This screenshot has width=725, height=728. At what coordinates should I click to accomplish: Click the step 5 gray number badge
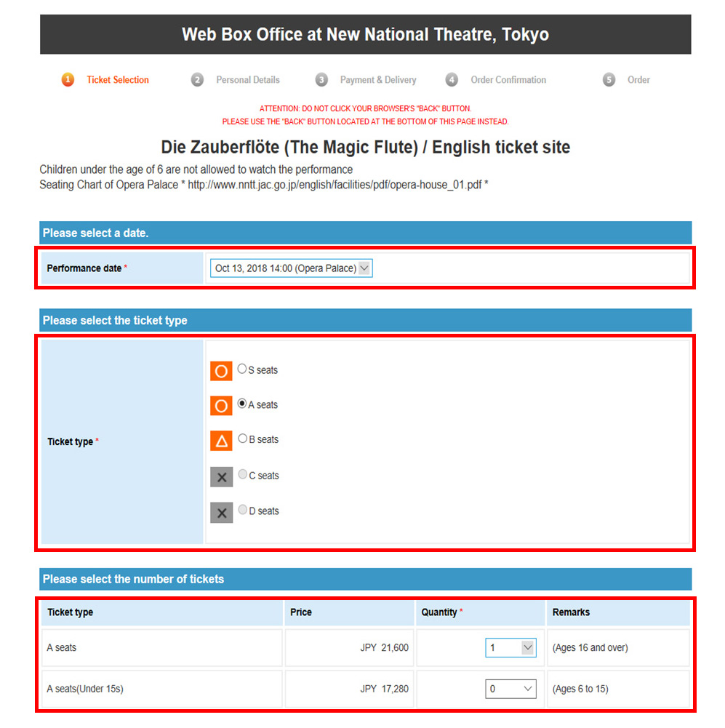point(609,80)
